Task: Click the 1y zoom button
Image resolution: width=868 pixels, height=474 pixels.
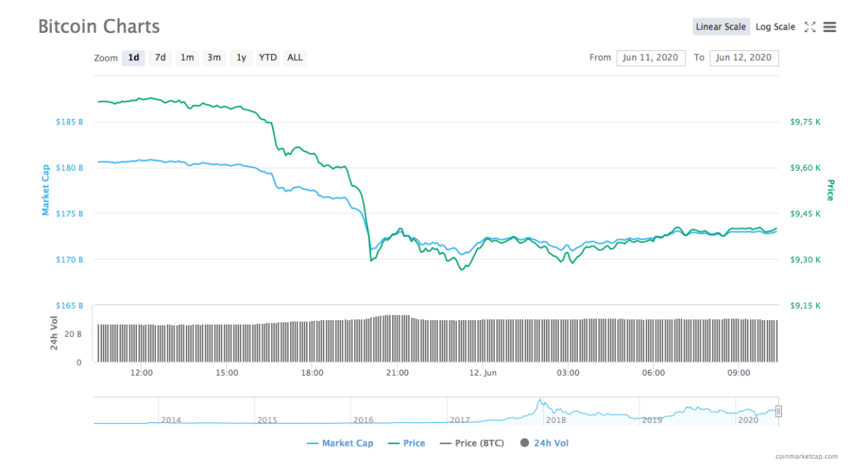Action: pyautogui.click(x=241, y=57)
